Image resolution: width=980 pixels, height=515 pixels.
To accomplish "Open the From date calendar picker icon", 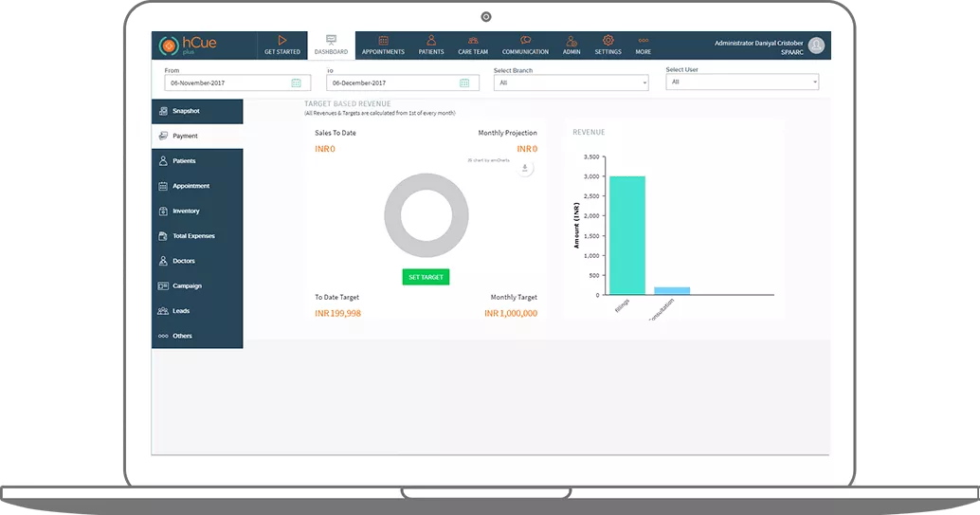I will tap(297, 83).
